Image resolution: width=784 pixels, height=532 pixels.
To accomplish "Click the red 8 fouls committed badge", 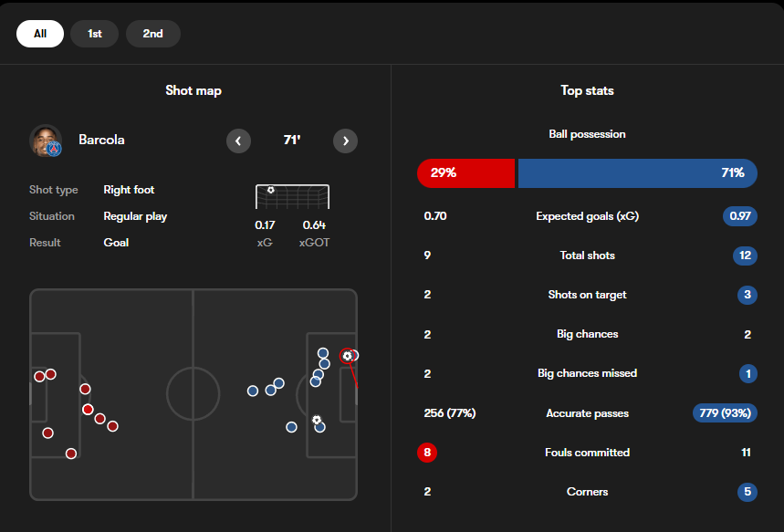I will point(427,453).
